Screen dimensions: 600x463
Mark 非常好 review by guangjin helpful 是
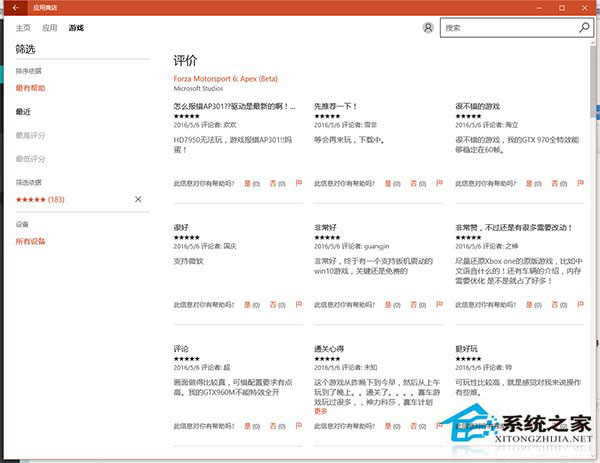point(392,305)
